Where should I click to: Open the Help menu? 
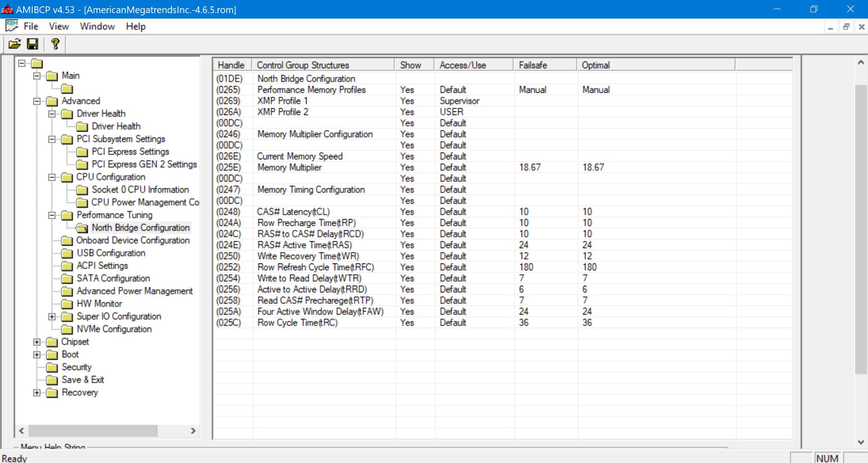136,26
